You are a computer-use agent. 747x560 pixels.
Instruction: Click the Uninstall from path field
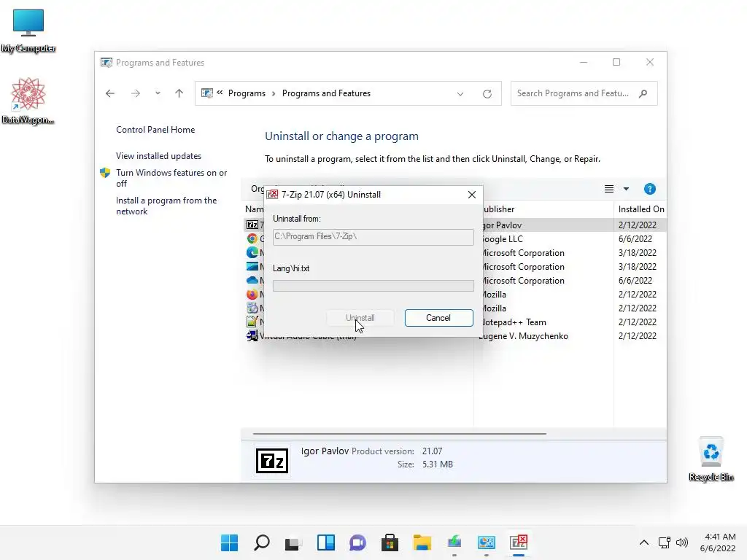(x=373, y=237)
